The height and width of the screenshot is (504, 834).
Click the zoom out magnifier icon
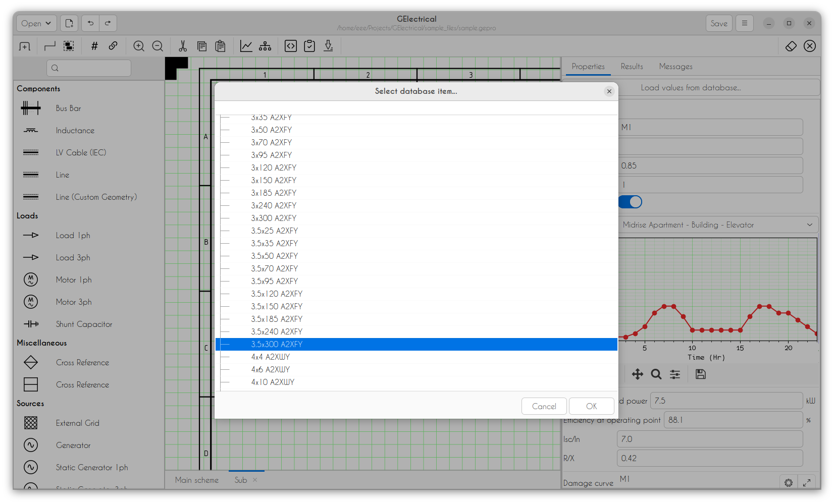point(158,46)
